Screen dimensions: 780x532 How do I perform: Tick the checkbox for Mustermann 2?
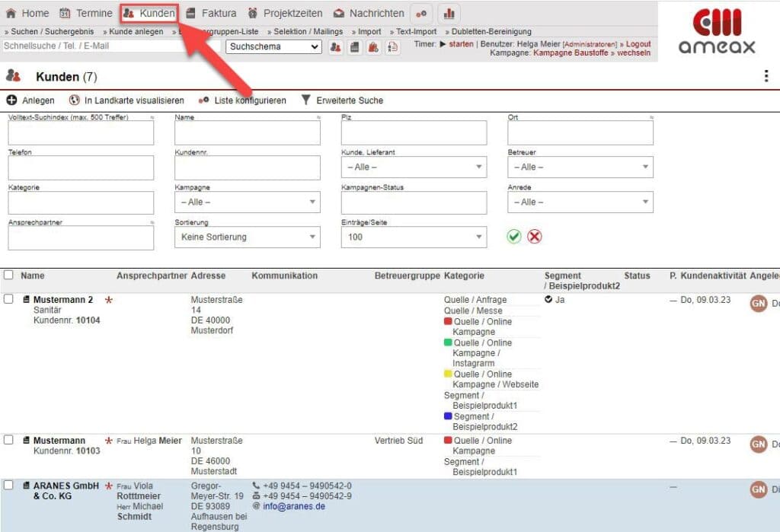(9, 300)
